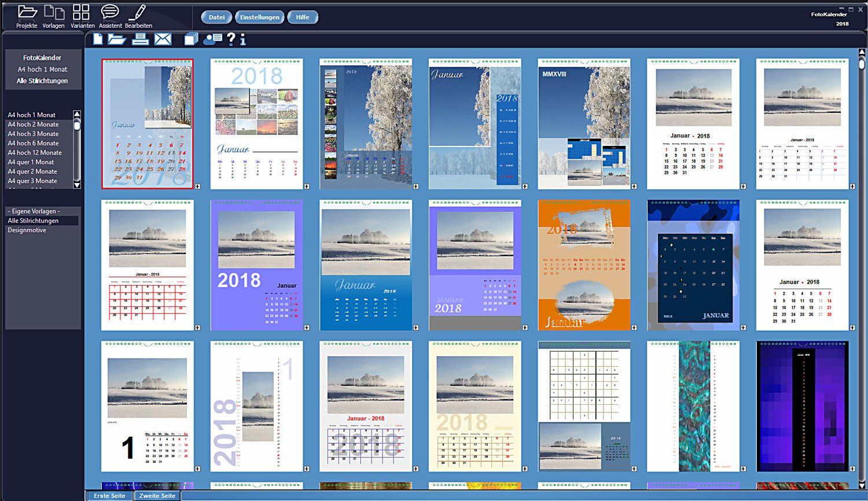Open Bearbeiten pencil edit mode
Image resolution: width=868 pixels, height=501 pixels.
tap(138, 16)
